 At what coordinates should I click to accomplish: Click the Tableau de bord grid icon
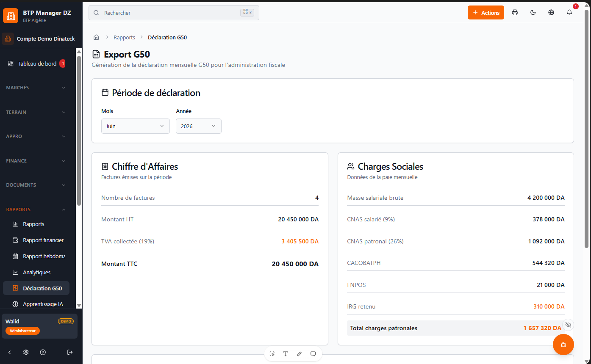(11, 63)
